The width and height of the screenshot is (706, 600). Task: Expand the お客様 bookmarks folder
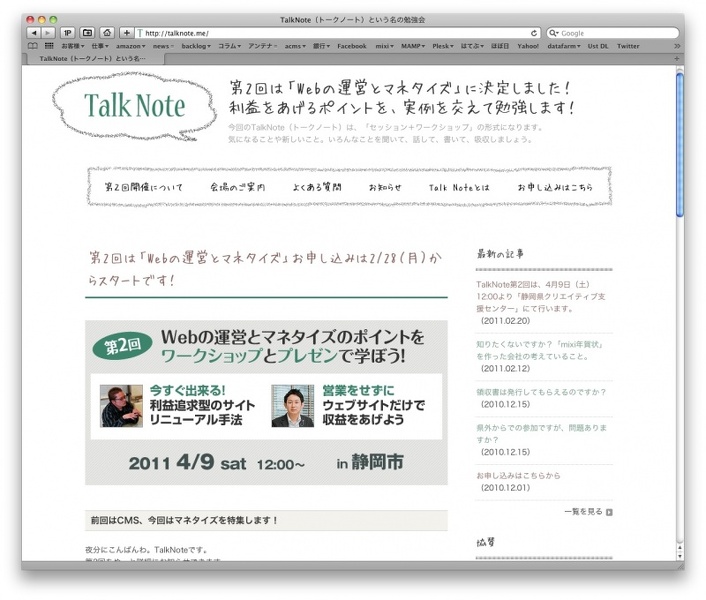coord(72,46)
